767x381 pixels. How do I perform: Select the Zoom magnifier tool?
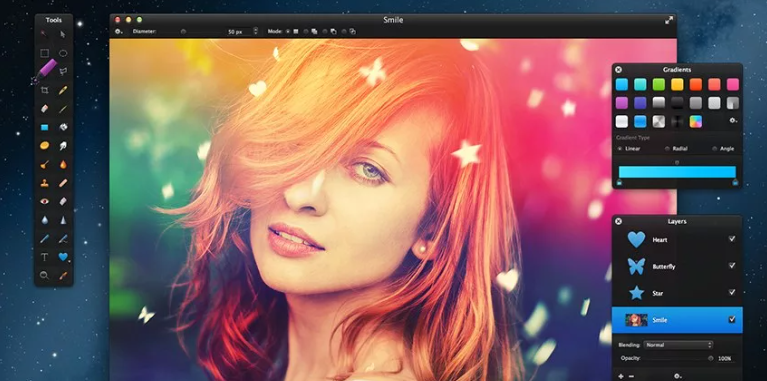[44, 275]
